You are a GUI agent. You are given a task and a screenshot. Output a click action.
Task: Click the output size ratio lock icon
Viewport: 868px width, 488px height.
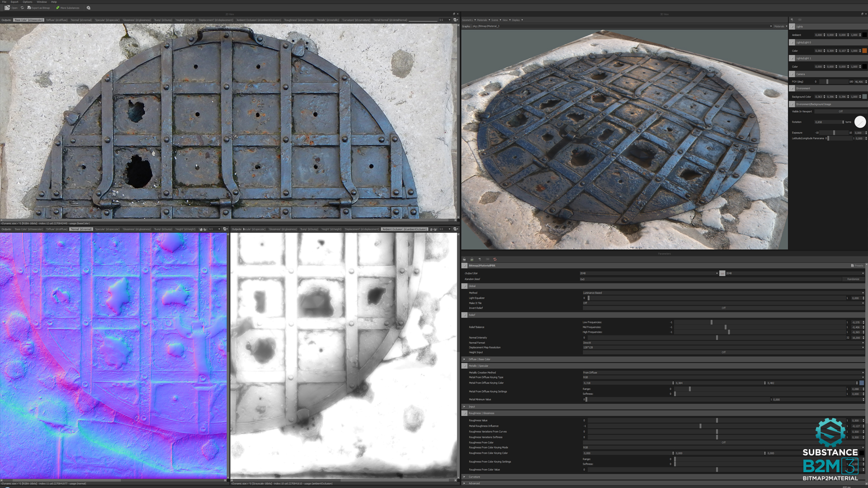point(722,273)
